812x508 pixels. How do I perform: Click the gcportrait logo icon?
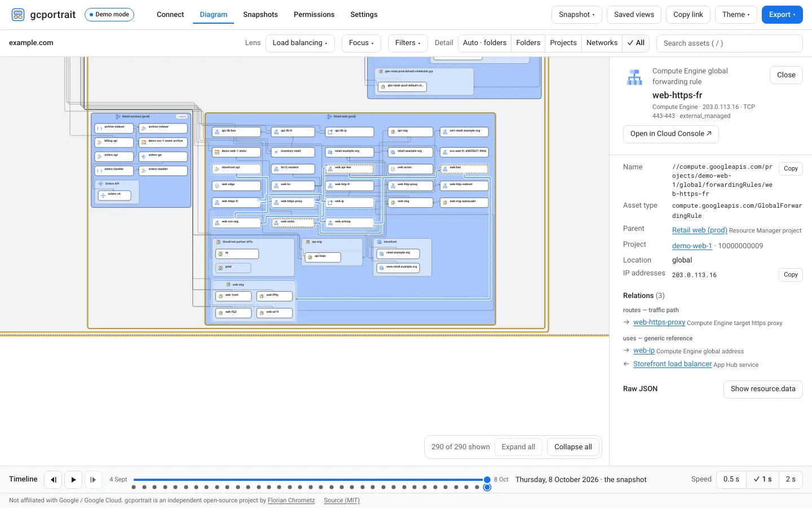pyautogui.click(x=18, y=15)
